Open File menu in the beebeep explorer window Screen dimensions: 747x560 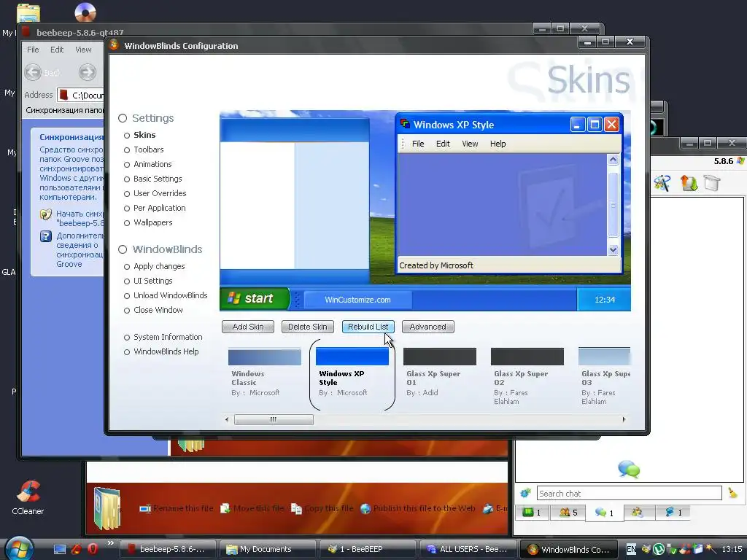pos(33,50)
